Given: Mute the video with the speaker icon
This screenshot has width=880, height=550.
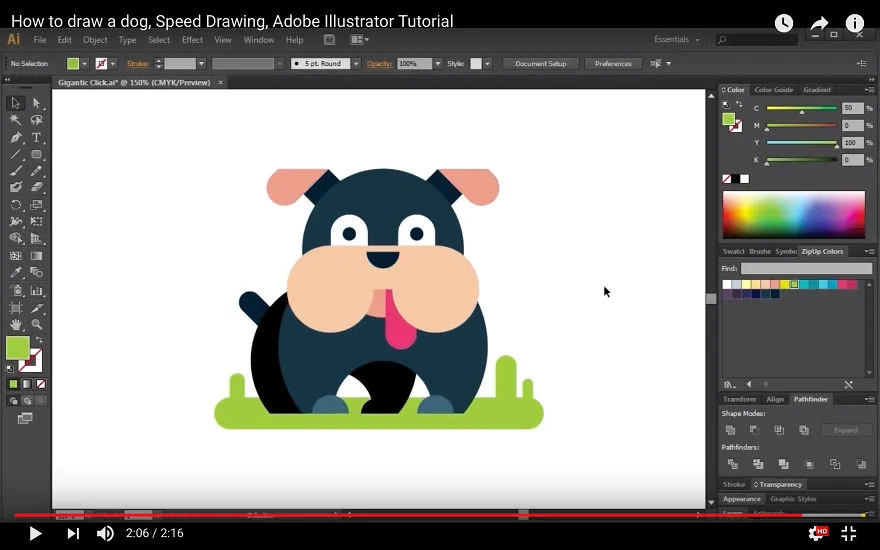Looking at the screenshot, I should [x=105, y=533].
